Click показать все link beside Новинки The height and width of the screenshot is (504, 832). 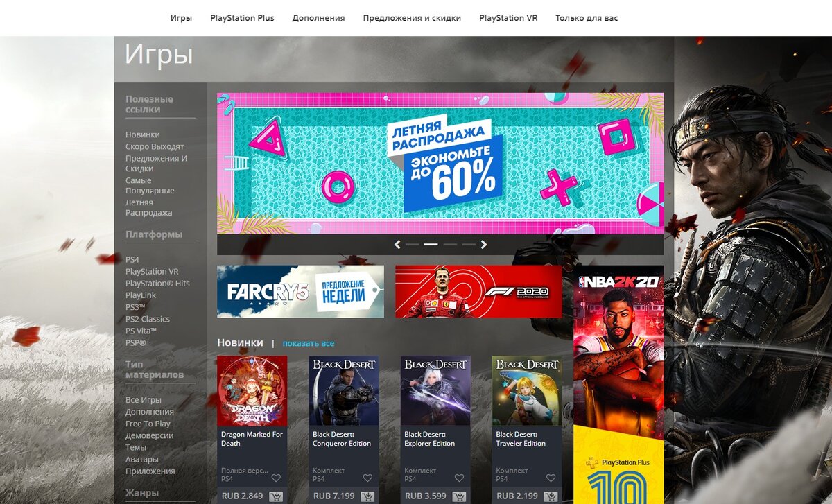309,343
